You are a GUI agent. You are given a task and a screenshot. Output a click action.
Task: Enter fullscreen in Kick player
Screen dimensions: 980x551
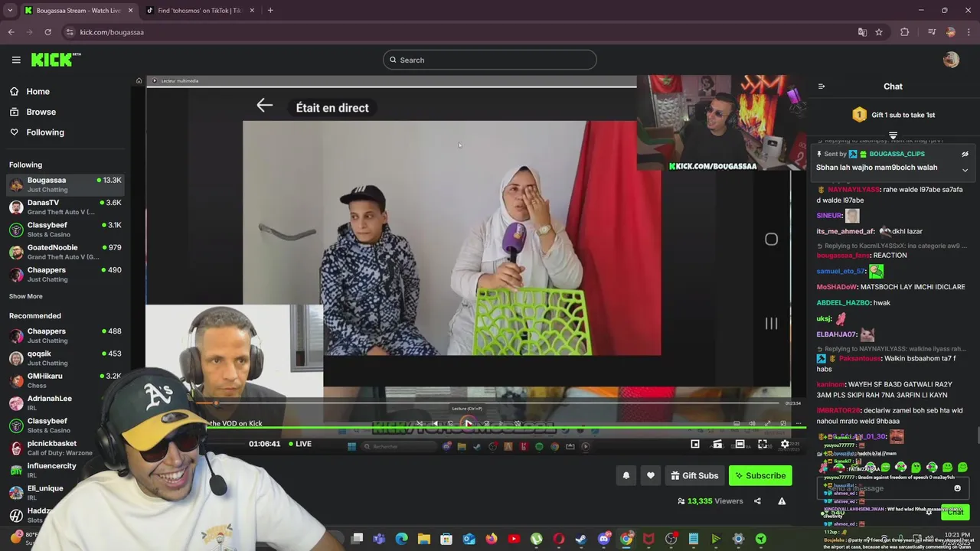[x=763, y=444]
